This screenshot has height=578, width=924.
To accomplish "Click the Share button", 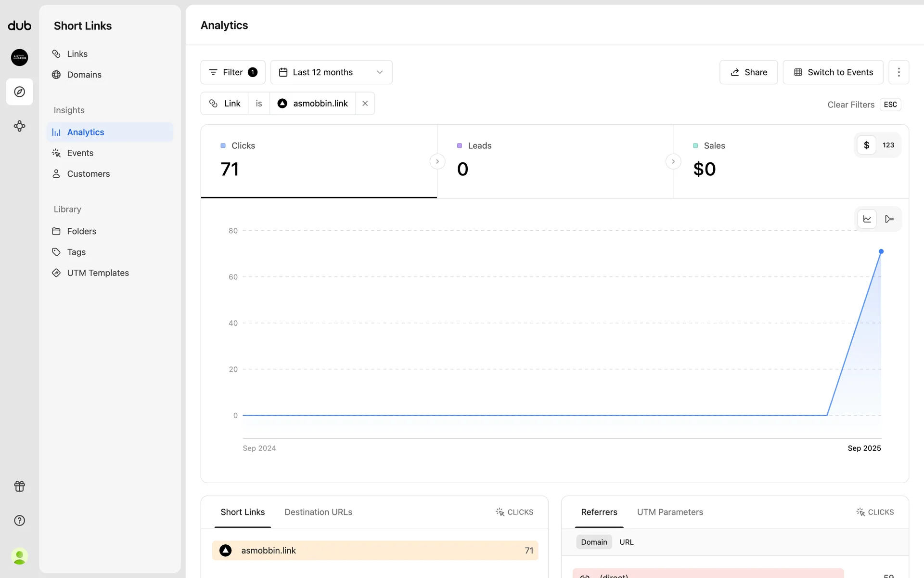I will click(748, 72).
